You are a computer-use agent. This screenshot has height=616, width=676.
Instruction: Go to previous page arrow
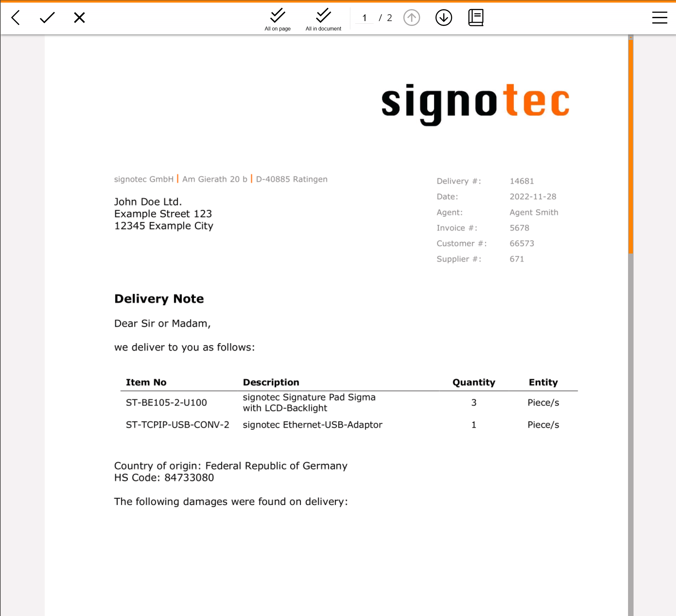411,18
